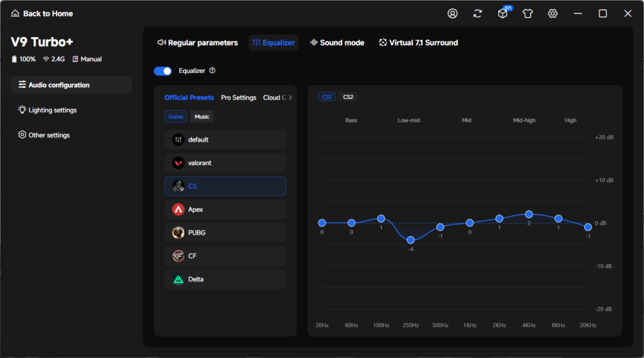Click the -20 dB axis label
Screen dimensions: 644x358
coord(603,309)
